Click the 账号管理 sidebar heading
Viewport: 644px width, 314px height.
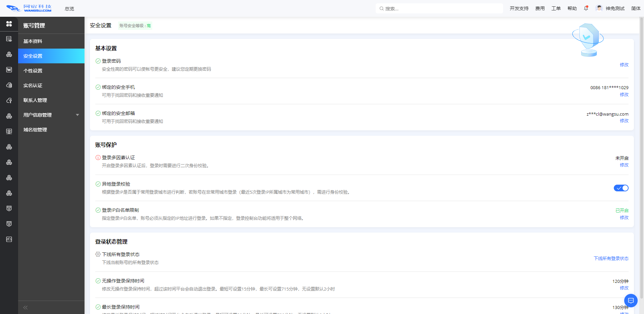[34, 25]
